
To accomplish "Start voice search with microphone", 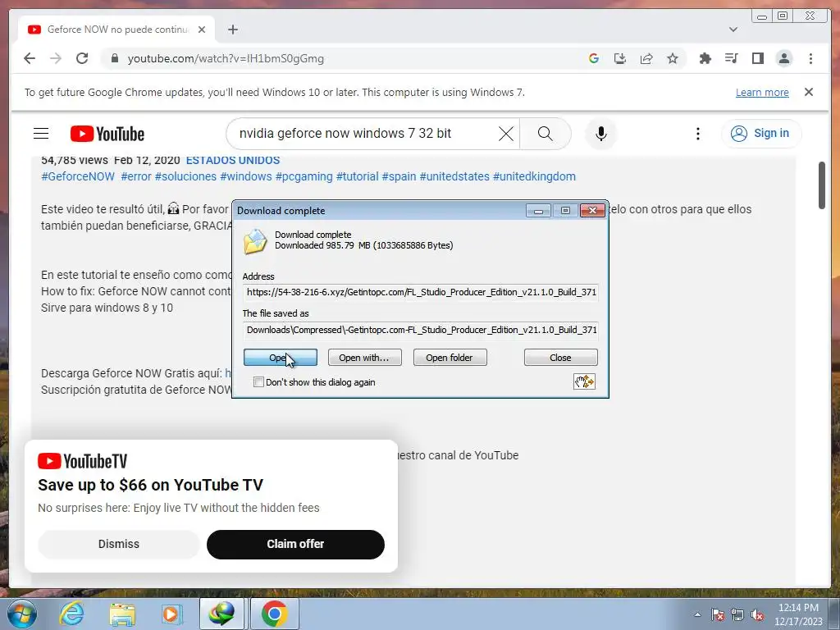I will [601, 134].
